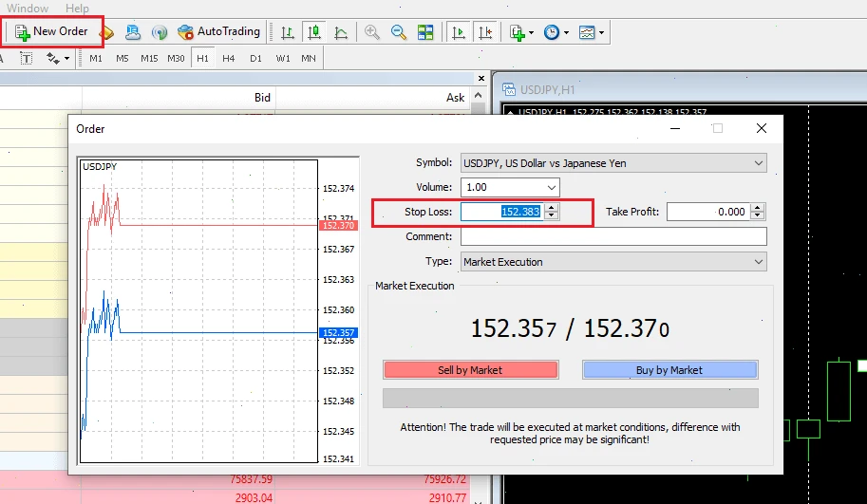The width and height of the screenshot is (867, 504).
Task: Select the M5 timeframe
Action: click(123, 58)
